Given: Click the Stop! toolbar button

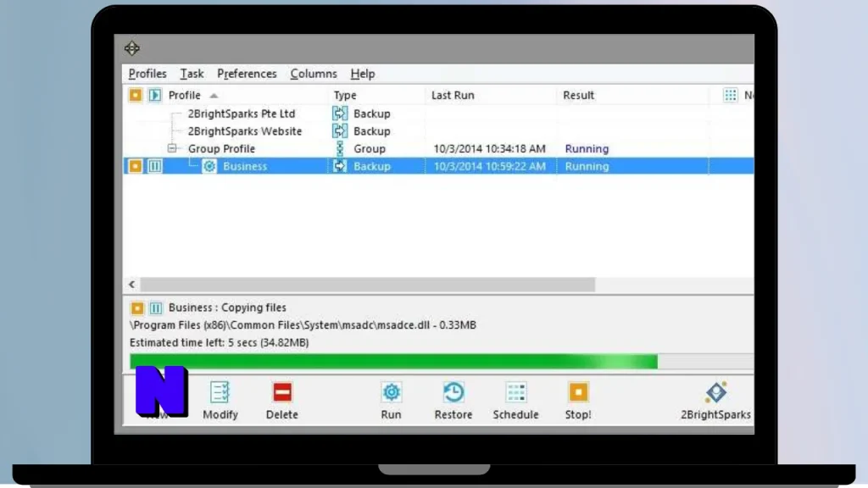Looking at the screenshot, I should pos(578,401).
